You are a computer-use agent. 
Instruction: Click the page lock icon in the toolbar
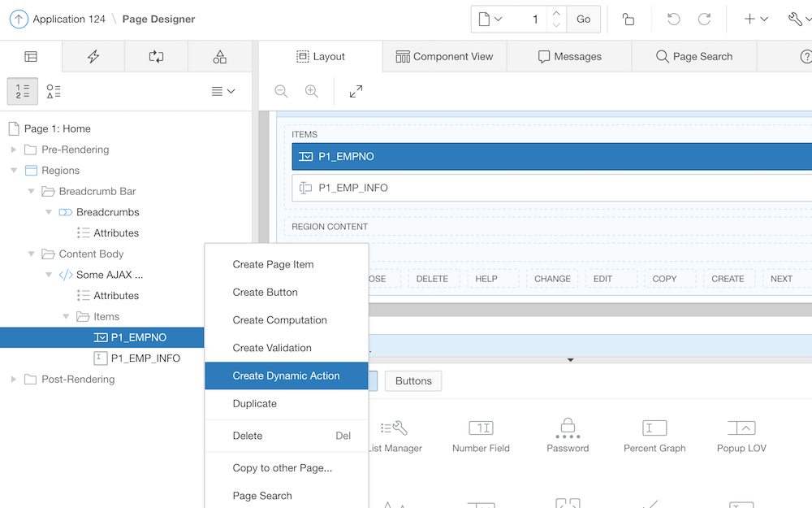click(x=628, y=20)
